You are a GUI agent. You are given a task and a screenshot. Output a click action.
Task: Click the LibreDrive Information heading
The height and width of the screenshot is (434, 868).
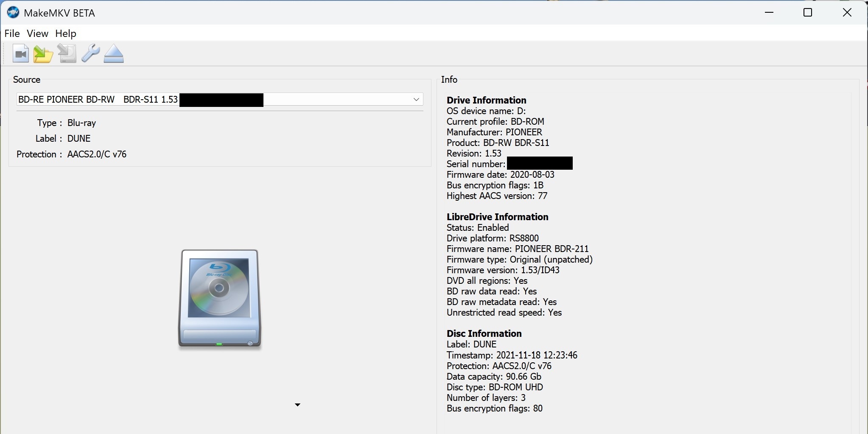pos(497,217)
